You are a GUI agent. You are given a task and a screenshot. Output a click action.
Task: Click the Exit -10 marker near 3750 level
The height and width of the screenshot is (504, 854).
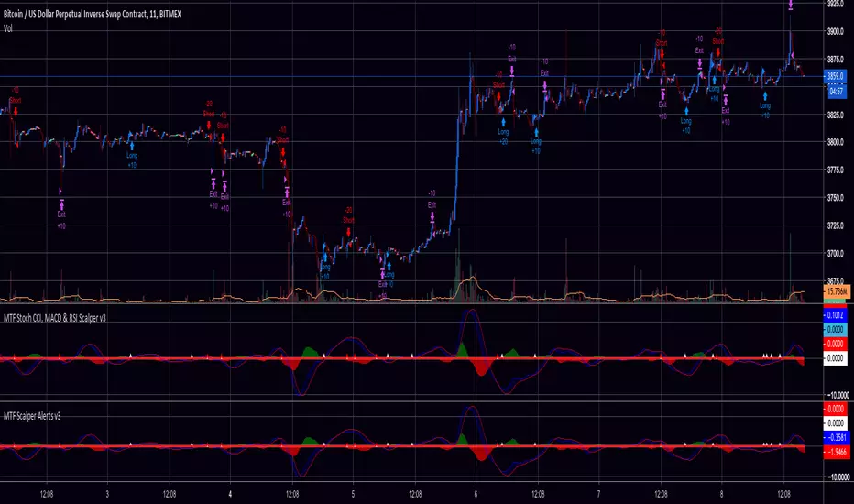click(432, 206)
